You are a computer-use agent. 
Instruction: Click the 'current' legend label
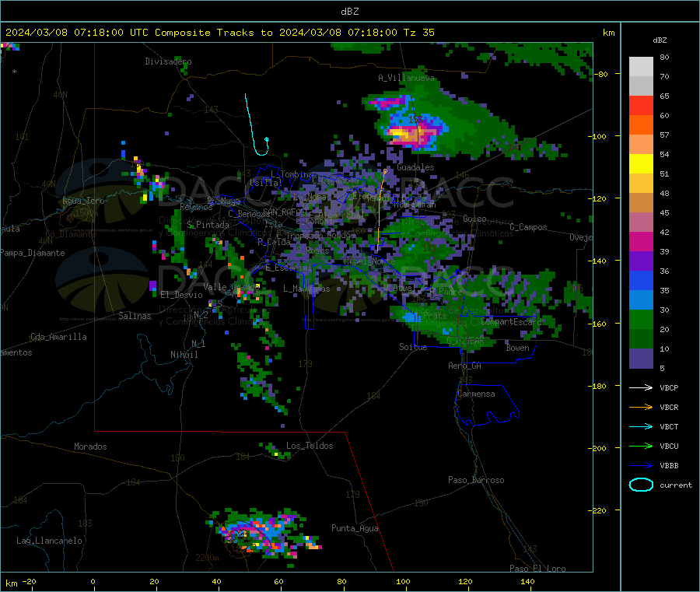tap(675, 485)
